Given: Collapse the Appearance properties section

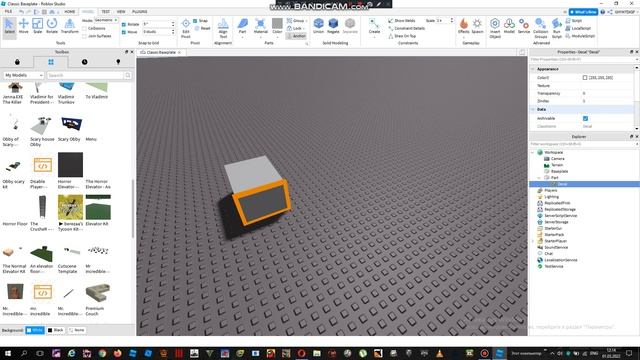Looking at the screenshot, I should [533, 69].
